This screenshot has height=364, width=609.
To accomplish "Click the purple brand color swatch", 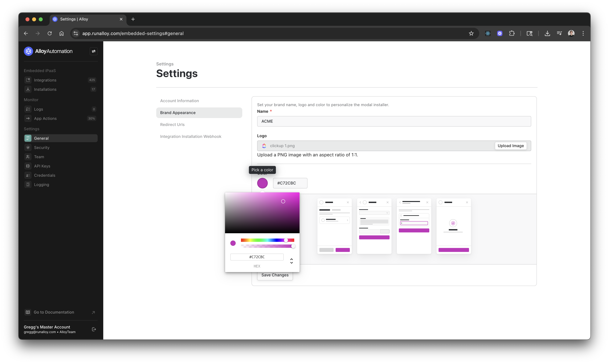I will point(262,183).
